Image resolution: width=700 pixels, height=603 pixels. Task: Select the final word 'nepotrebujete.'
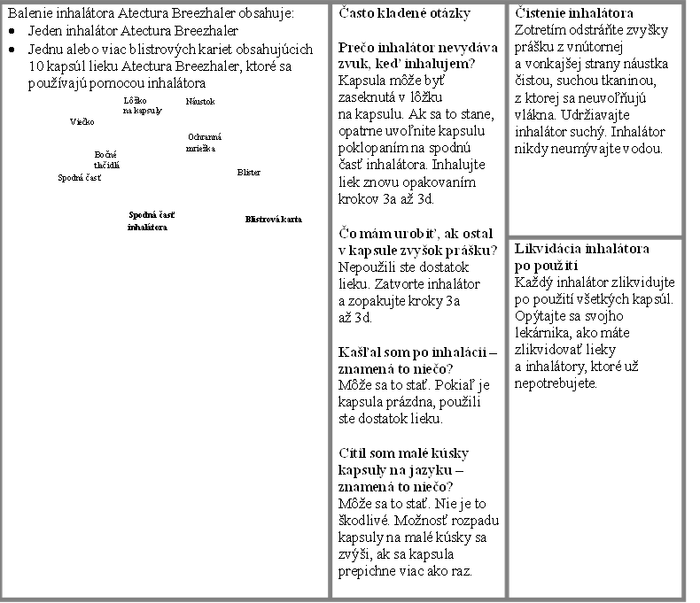556,383
